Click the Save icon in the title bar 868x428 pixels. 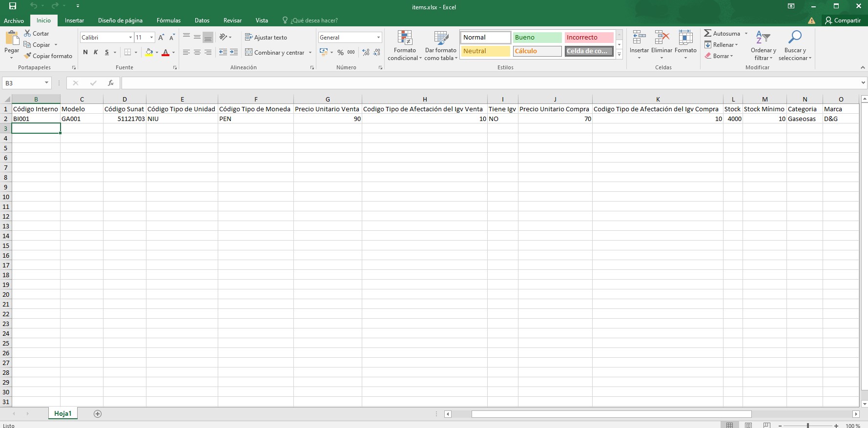click(x=13, y=6)
